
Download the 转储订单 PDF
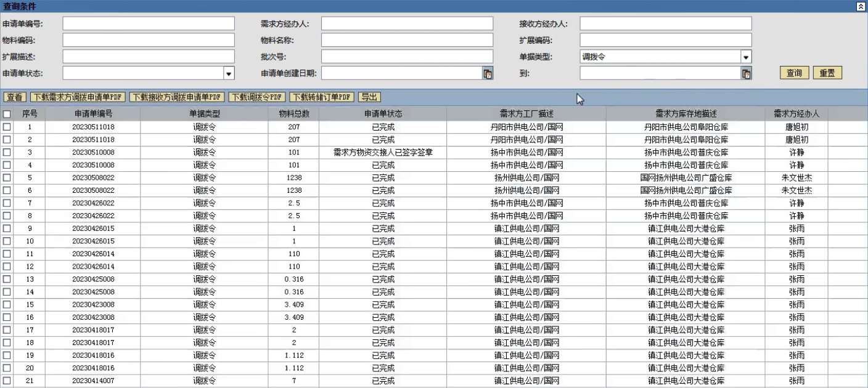point(322,97)
